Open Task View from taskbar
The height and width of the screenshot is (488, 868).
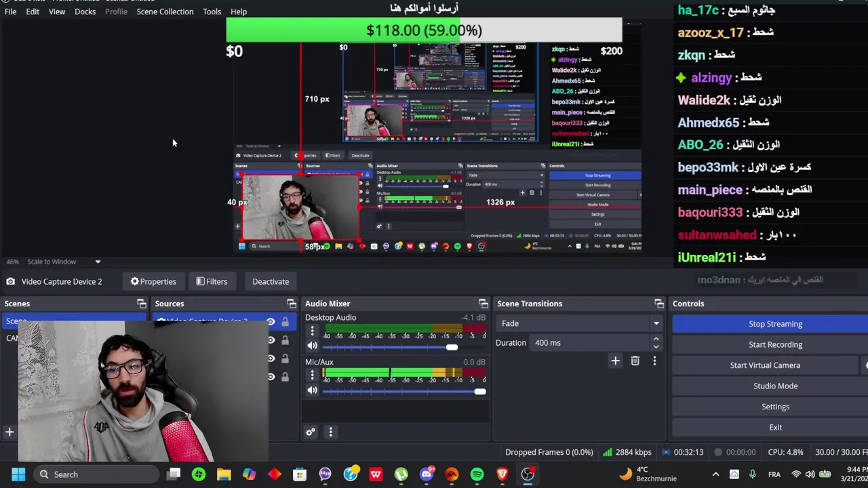pos(174,474)
